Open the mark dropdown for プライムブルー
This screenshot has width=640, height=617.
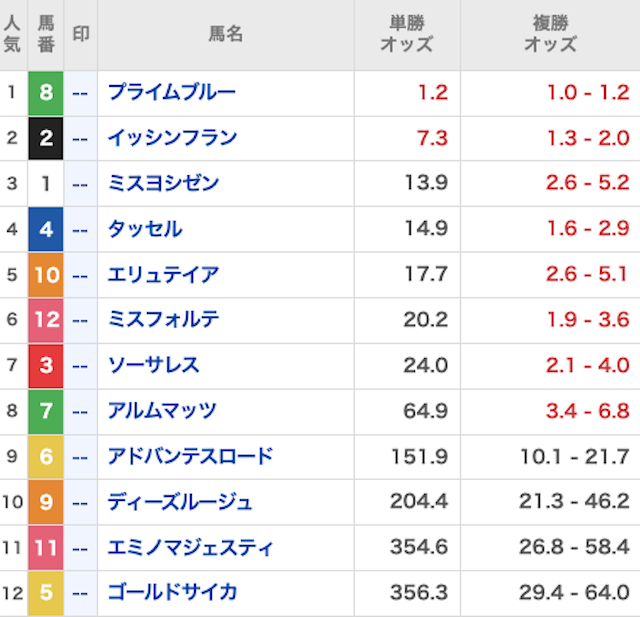tap(81, 93)
